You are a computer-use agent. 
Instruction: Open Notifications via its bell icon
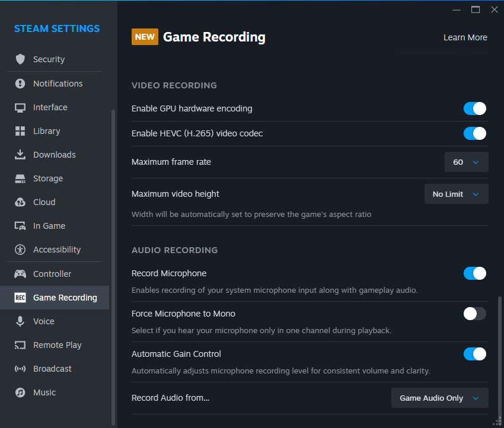[20, 84]
